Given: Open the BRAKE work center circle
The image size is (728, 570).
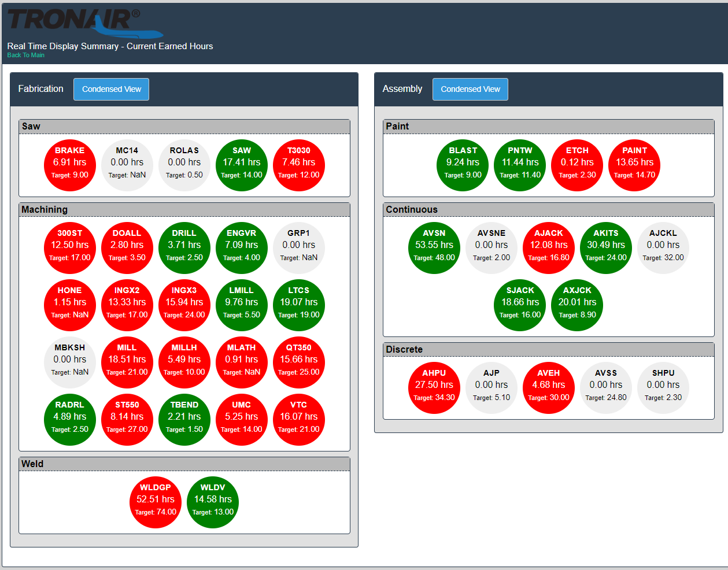Looking at the screenshot, I should [x=70, y=165].
